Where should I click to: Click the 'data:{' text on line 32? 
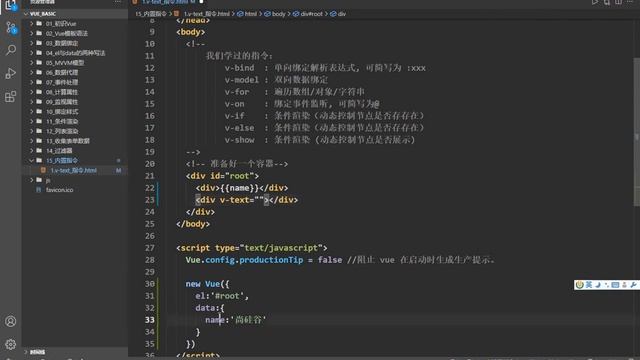[210, 308]
